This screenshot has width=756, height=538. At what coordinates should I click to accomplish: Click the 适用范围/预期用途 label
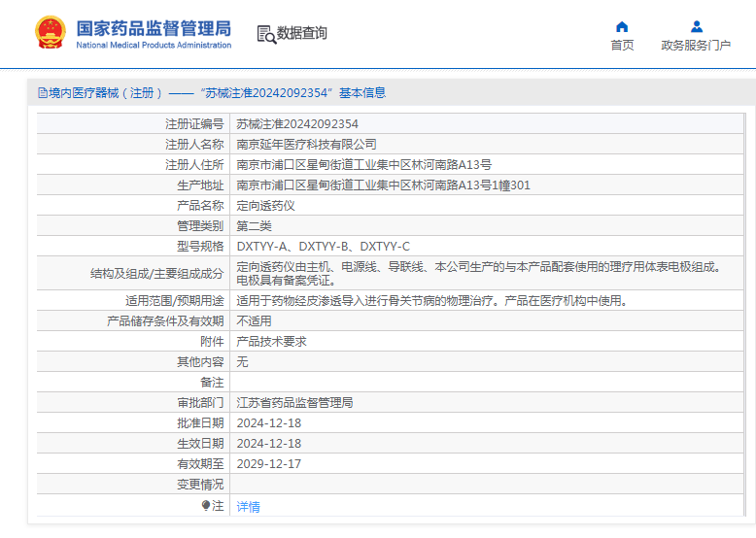click(x=175, y=301)
